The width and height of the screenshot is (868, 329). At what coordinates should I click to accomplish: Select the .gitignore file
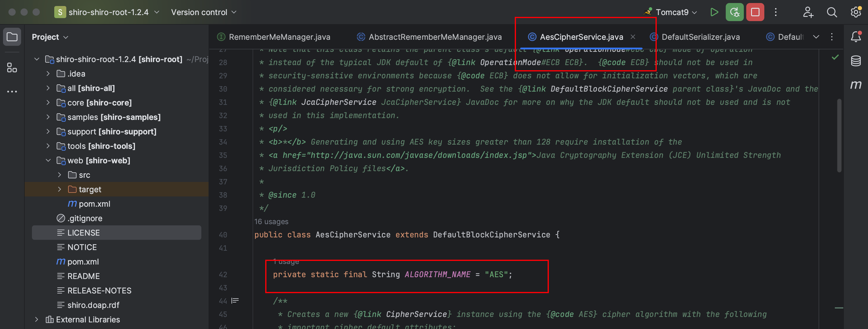tap(80, 218)
